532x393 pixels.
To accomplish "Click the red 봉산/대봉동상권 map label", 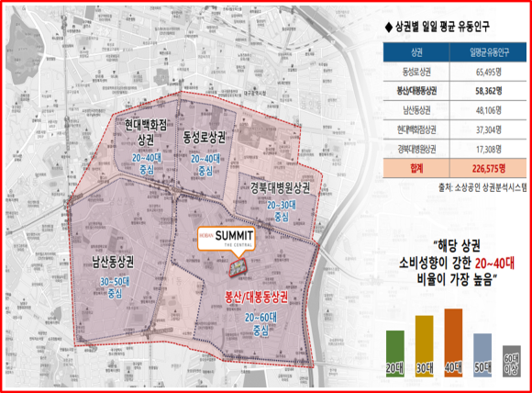I will click(x=257, y=297).
